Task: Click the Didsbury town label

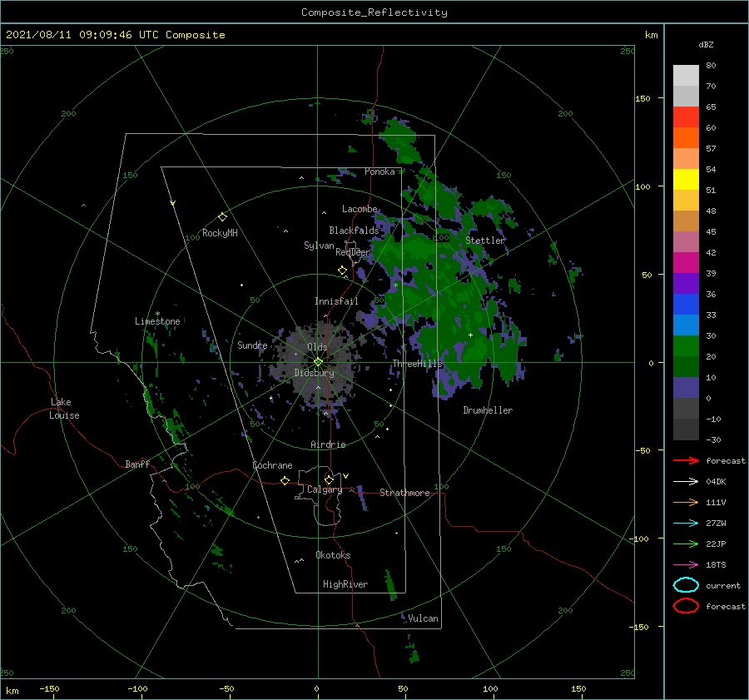Action: [x=314, y=373]
